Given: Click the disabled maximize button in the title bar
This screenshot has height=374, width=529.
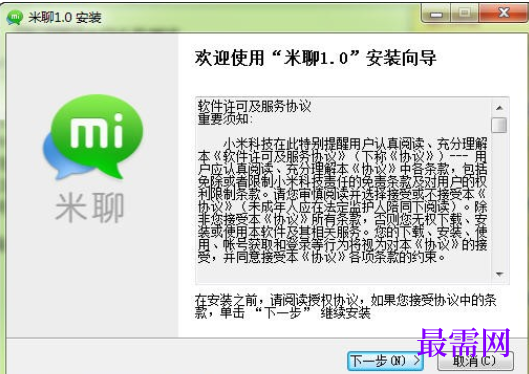Looking at the screenshot, I should click(465, 13).
